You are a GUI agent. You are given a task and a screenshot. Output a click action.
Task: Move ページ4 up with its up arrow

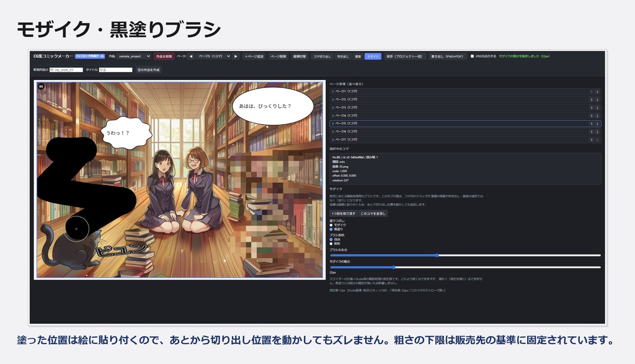click(591, 116)
